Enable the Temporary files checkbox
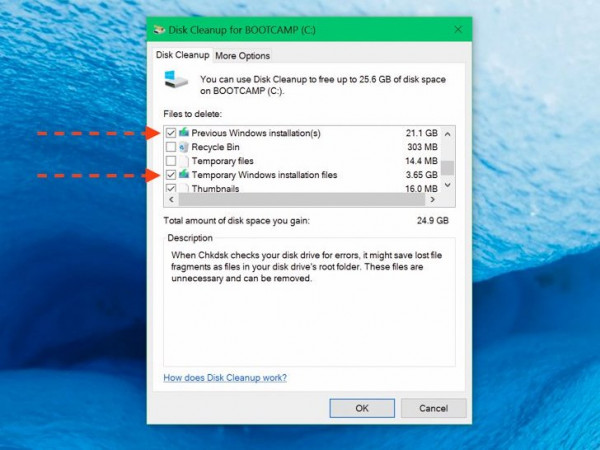Viewport: 600px width, 450px height. pyautogui.click(x=171, y=161)
